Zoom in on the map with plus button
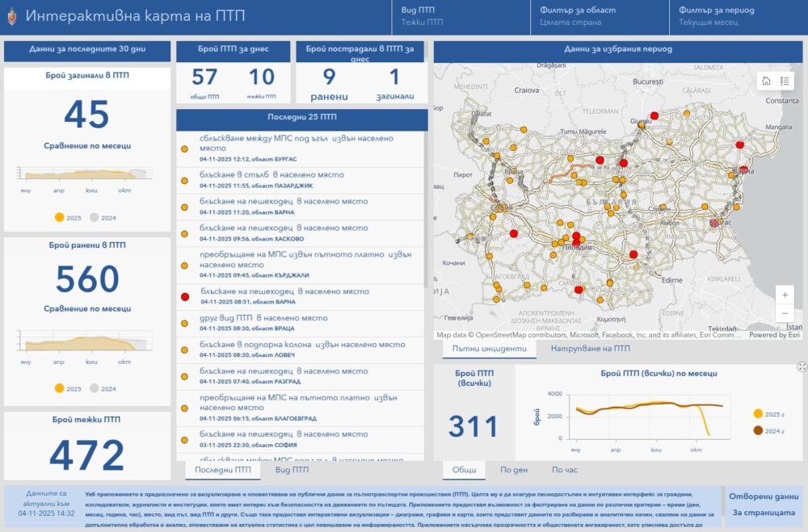This screenshot has width=808, height=532. point(785,295)
